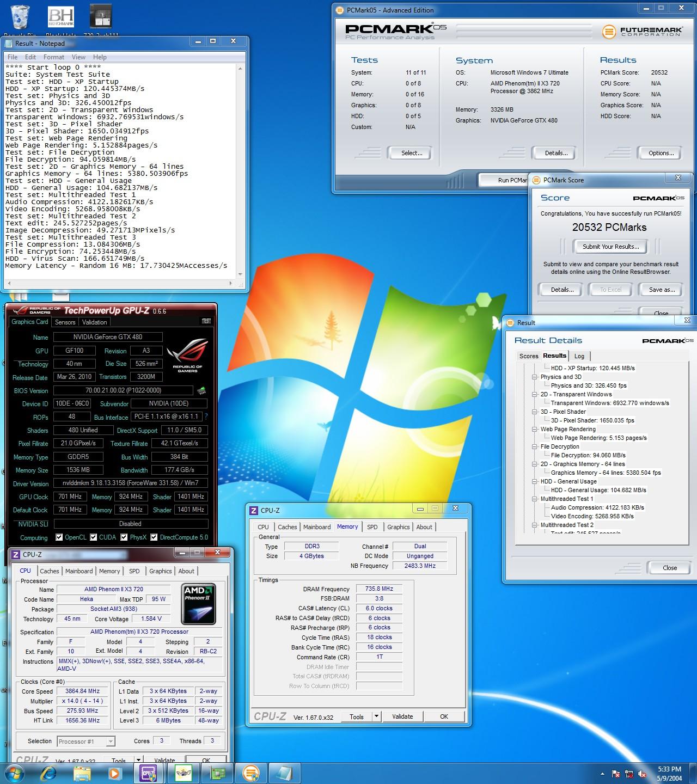Viewport: 697px width, 784px height.
Task: Click the Notepad icon in the Result title bar
Action: 9,43
